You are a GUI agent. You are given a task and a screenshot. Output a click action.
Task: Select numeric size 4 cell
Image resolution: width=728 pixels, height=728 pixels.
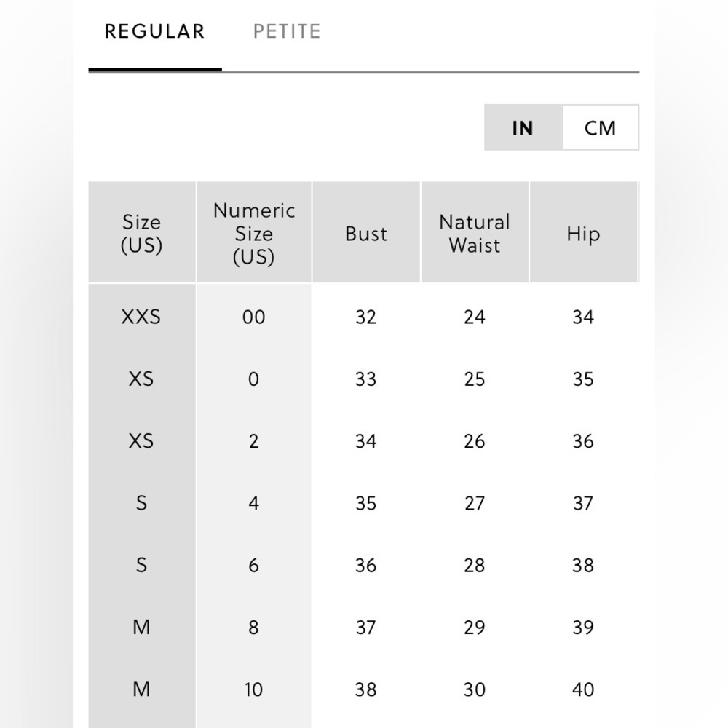pos(253,503)
